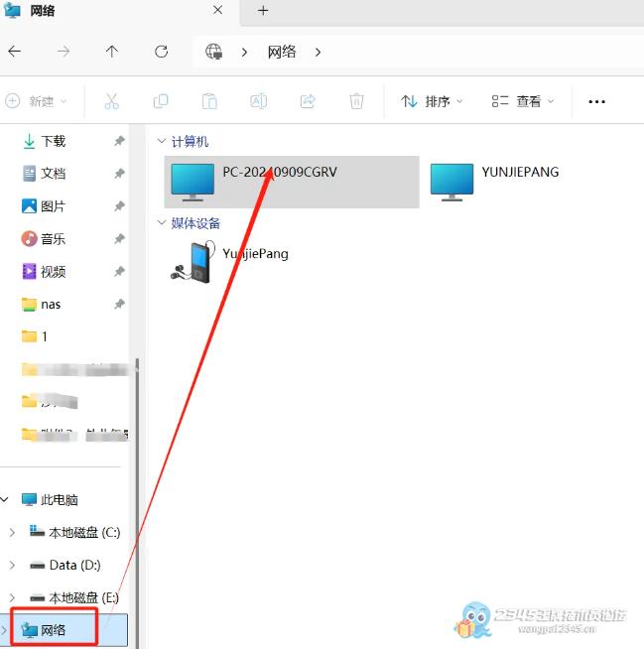The width and height of the screenshot is (644, 649).
Task: Click the Rename icon in toolbar
Action: pyautogui.click(x=258, y=101)
